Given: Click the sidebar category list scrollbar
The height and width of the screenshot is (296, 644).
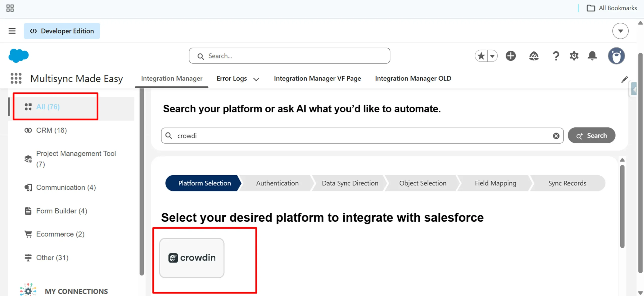Looking at the screenshot, I should point(142,181).
